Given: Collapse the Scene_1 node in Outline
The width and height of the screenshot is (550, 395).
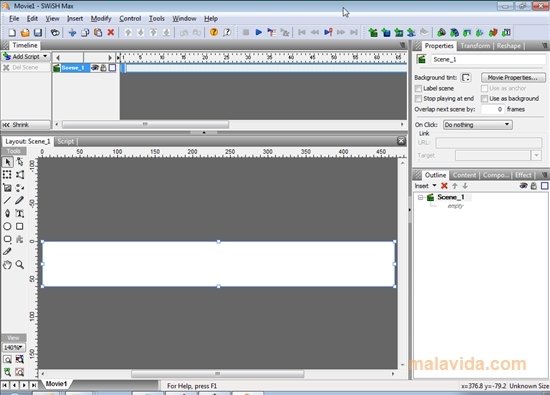Looking at the screenshot, I should tap(420, 198).
